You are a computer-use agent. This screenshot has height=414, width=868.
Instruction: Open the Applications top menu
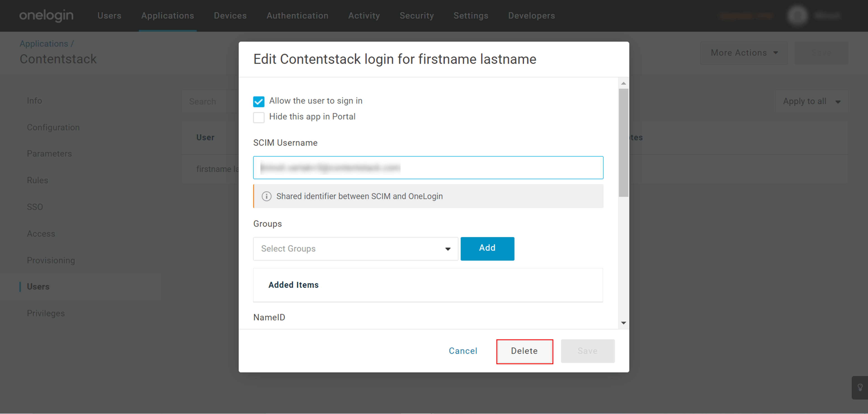pyautogui.click(x=167, y=16)
